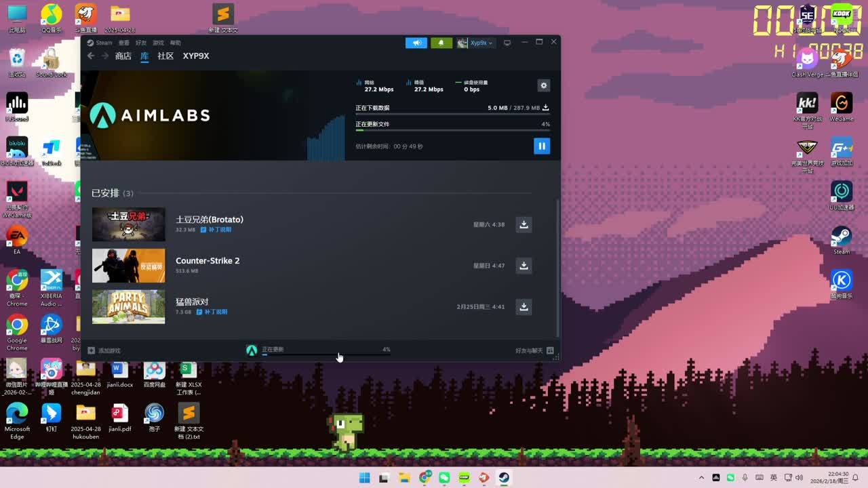This screenshot has height=488, width=868.
Task: Open the 好友 menu
Action: (141, 43)
